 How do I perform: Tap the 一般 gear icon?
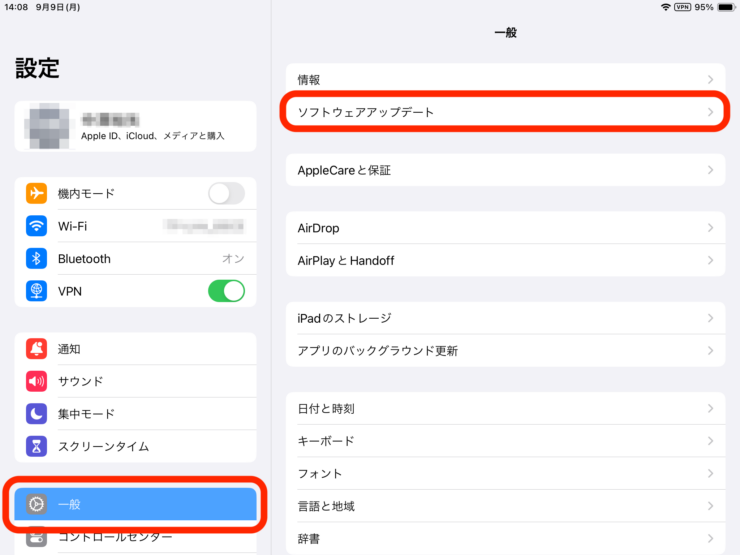point(36,504)
